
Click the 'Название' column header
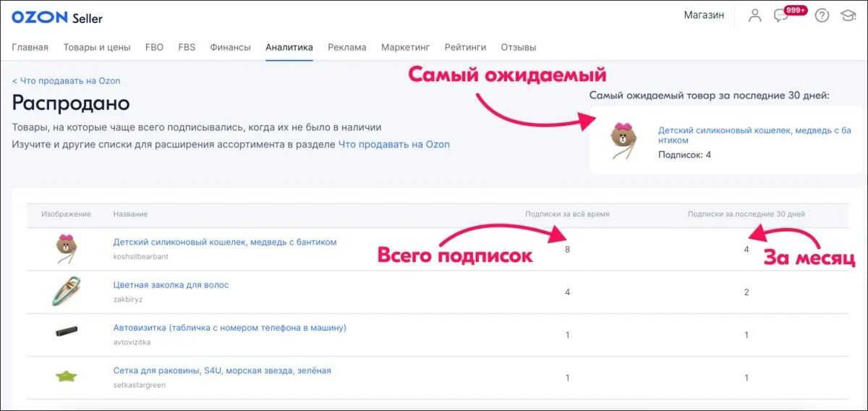130,214
